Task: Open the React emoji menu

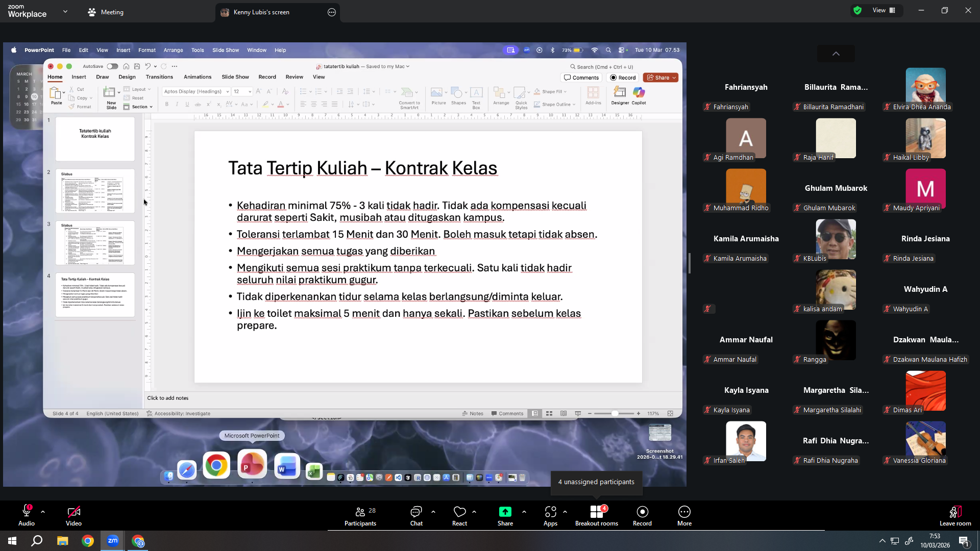Action: (x=459, y=516)
